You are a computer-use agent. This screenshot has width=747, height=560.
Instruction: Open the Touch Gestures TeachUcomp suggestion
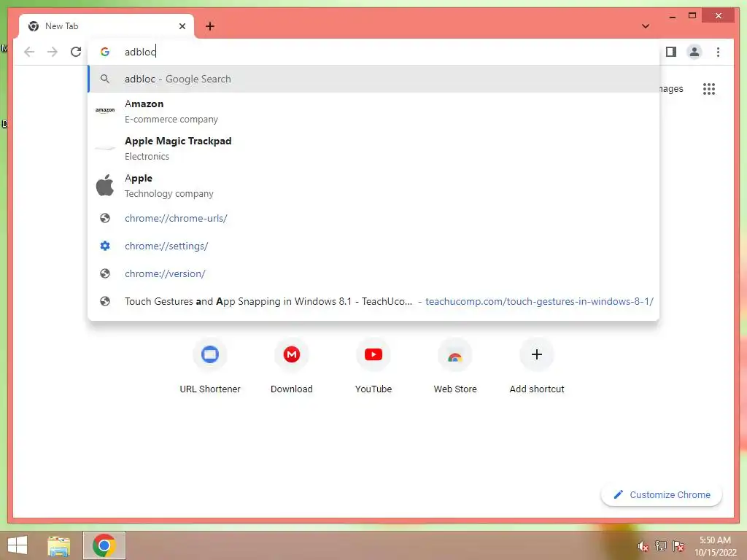(x=374, y=301)
